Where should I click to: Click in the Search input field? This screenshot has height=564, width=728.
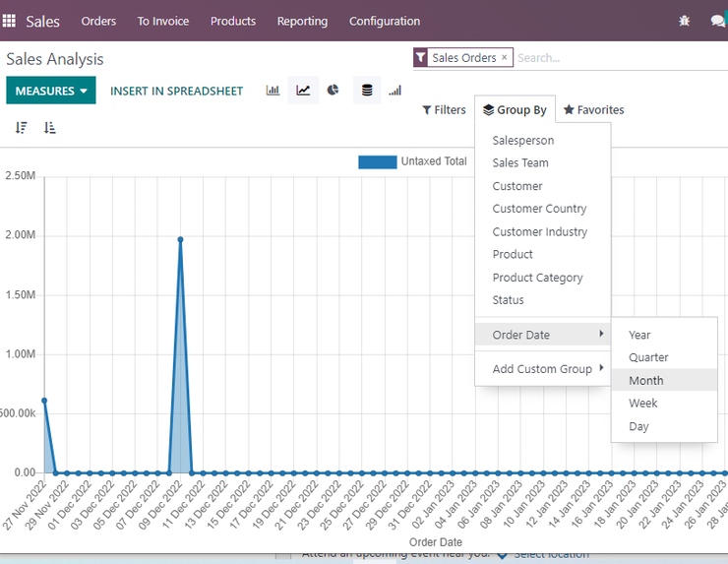point(621,58)
